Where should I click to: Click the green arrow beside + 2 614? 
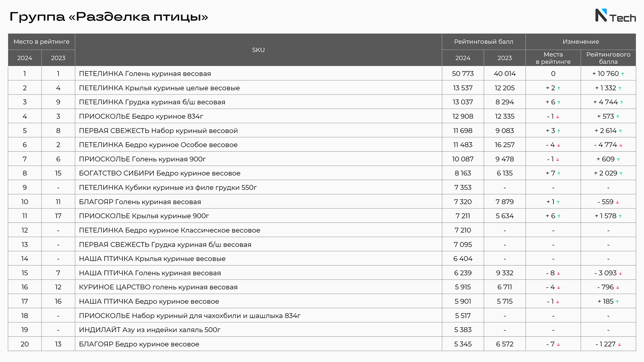pos(621,131)
